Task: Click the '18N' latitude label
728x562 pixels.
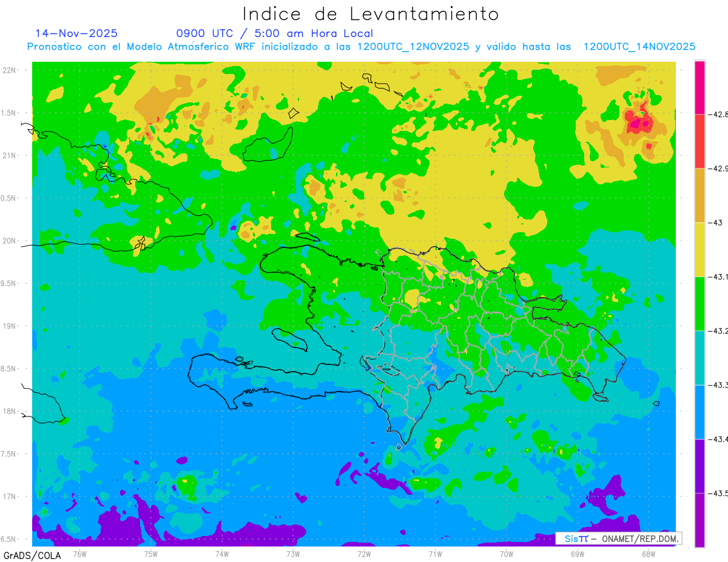Action: [9, 412]
